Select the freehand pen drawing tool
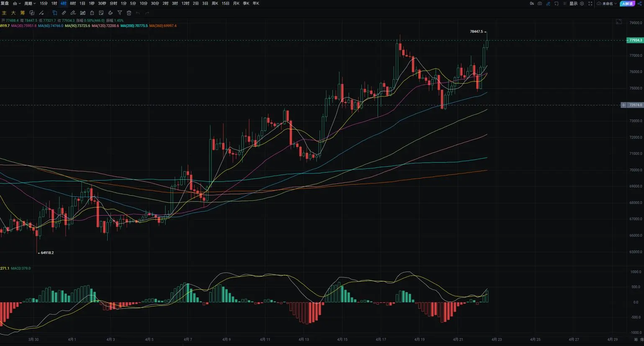The width and height of the screenshot is (644, 346). (x=73, y=13)
